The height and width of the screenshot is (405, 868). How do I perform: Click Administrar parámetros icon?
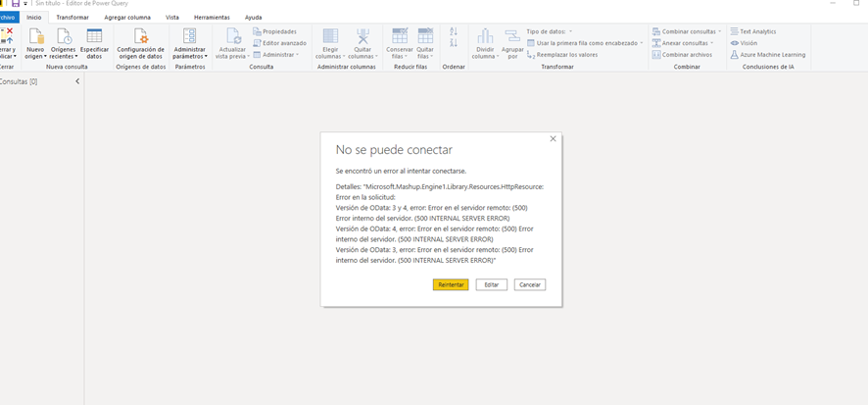[x=189, y=36]
